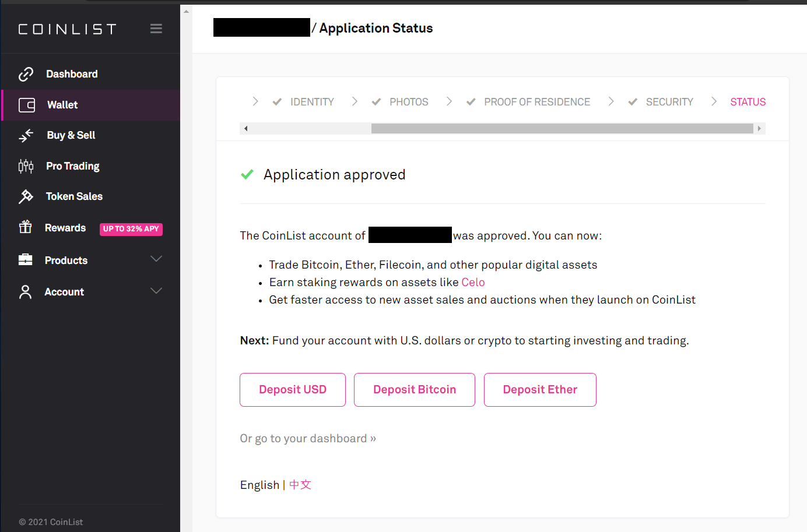
Task: Click the steps scrollbar right arrow
Action: point(759,128)
